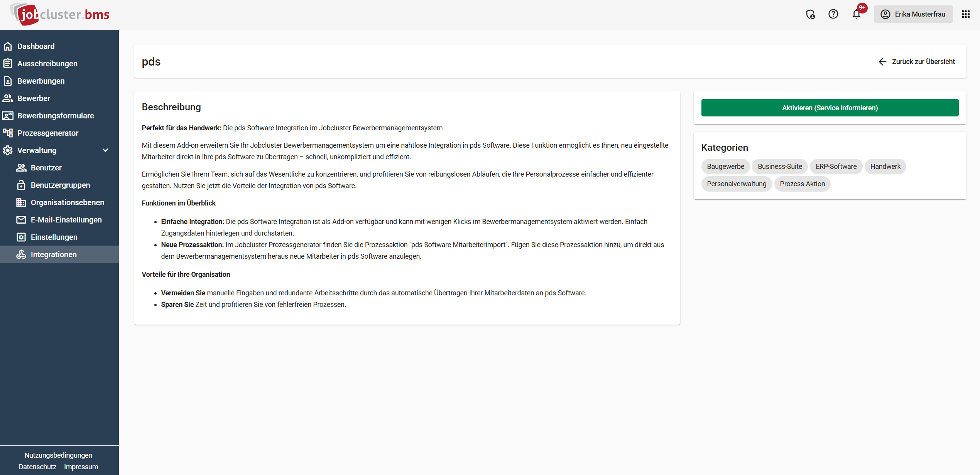This screenshot has height=475, width=980.
Task: Click the 9+ notification badge
Action: tap(862, 8)
